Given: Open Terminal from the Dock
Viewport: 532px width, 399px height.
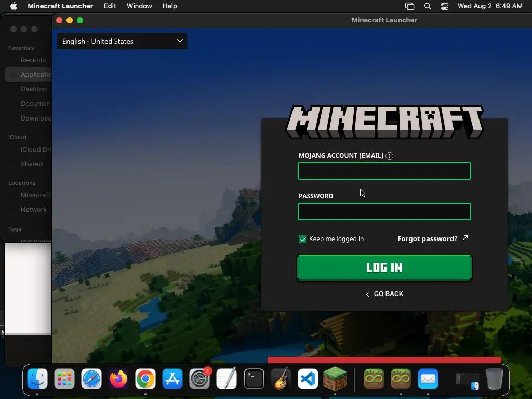Looking at the screenshot, I should (254, 379).
